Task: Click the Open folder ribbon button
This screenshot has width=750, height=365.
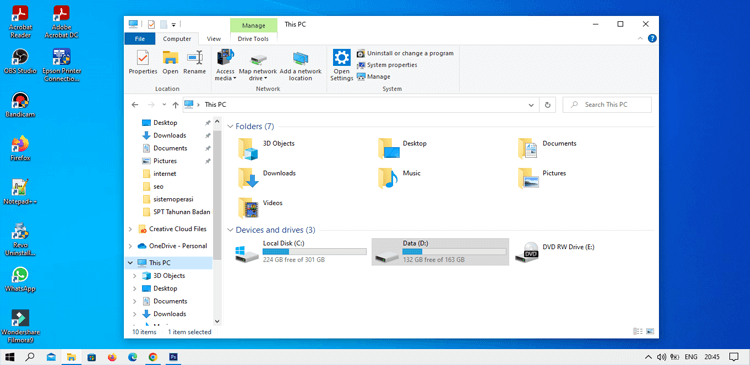Action: pos(170,63)
